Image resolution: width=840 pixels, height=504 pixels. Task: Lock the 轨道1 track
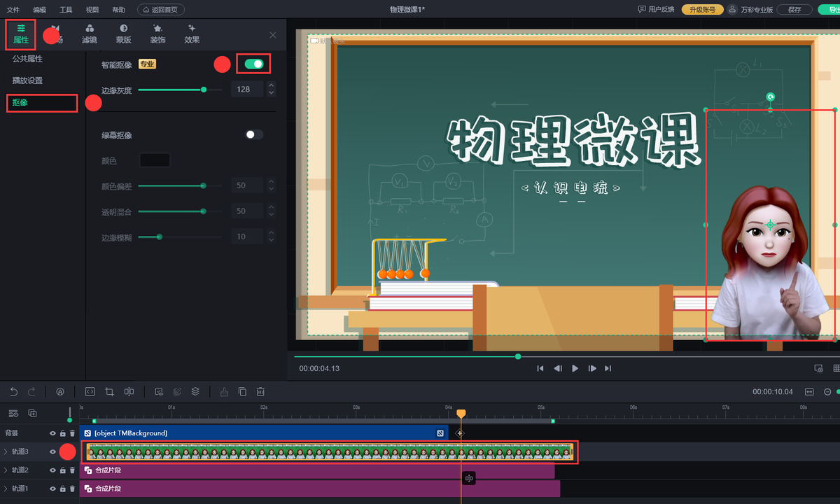62,489
